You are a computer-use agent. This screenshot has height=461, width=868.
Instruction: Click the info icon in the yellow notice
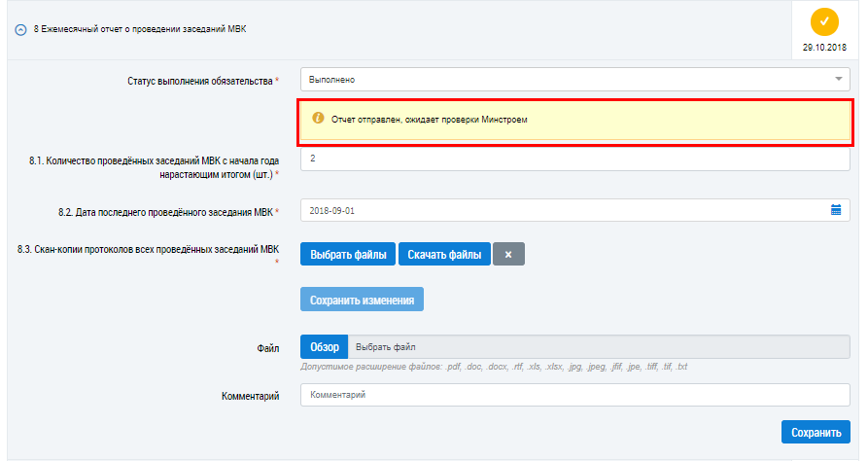tap(318, 118)
